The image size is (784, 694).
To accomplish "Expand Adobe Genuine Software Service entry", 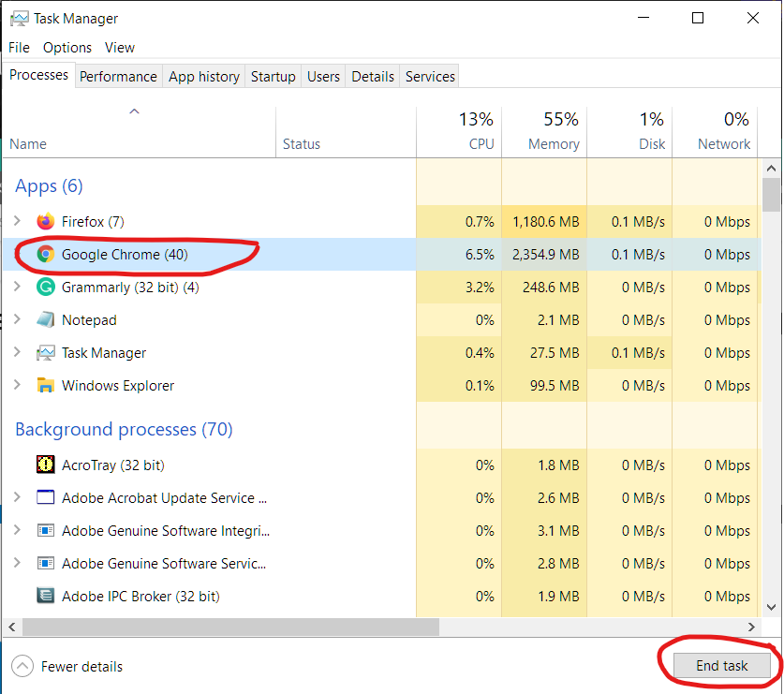I will click(x=17, y=562).
